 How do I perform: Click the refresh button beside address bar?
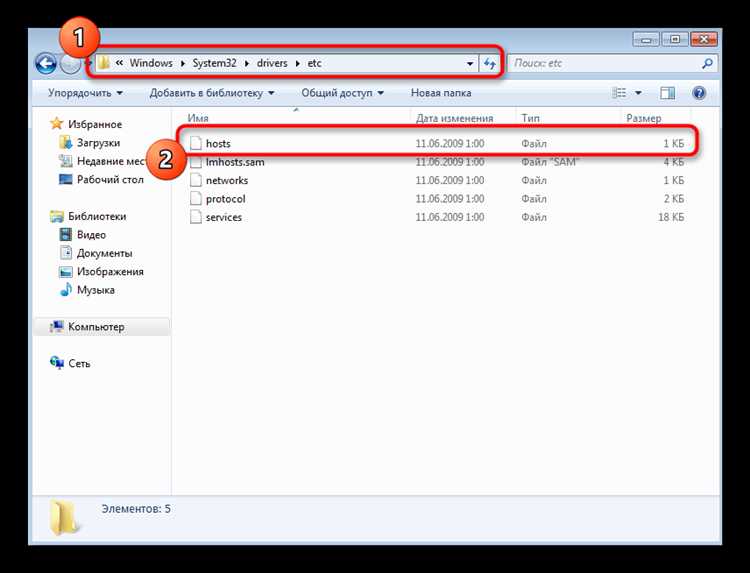tap(490, 63)
